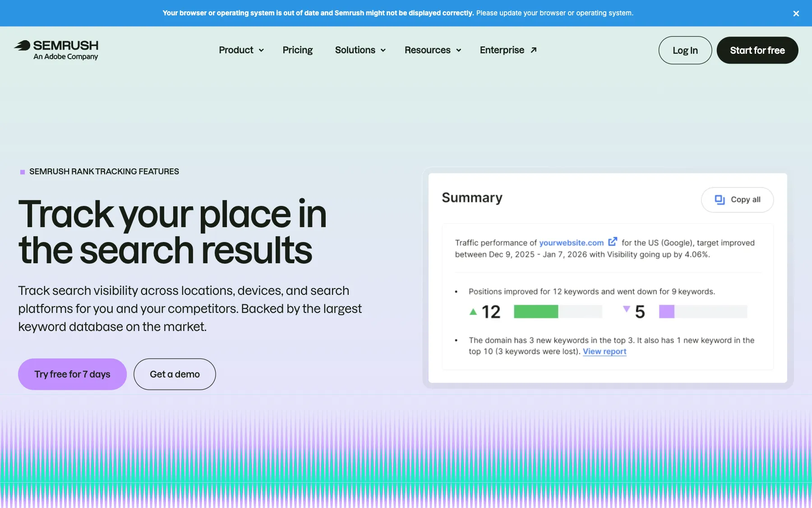Image resolution: width=812 pixels, height=508 pixels.
Task: Click the Copy all icon
Action: 720,200
